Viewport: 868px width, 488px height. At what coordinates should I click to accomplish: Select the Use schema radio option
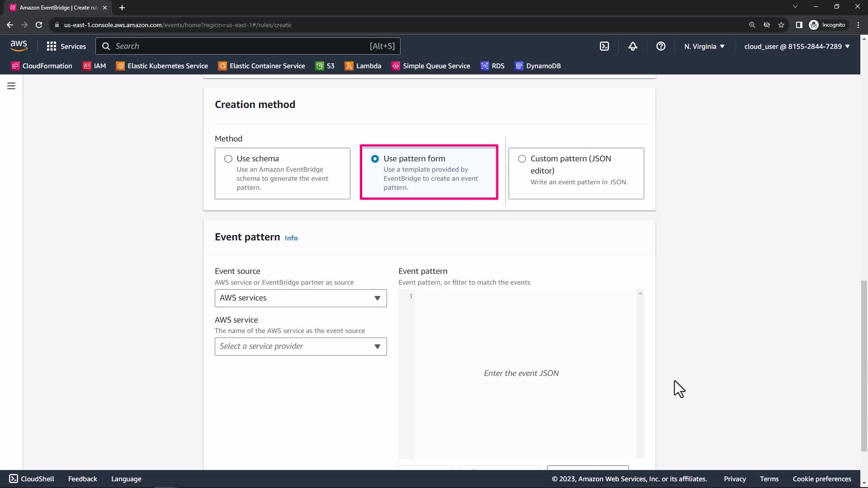[228, 159]
